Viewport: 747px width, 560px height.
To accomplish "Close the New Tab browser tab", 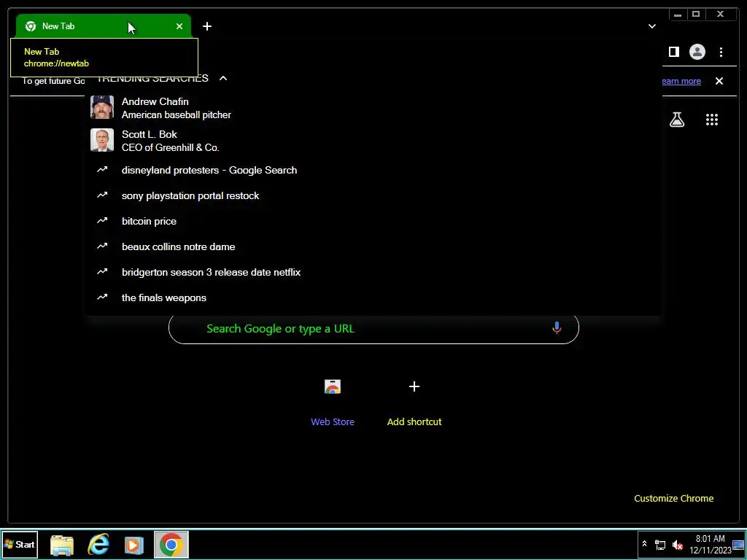I will [x=179, y=26].
